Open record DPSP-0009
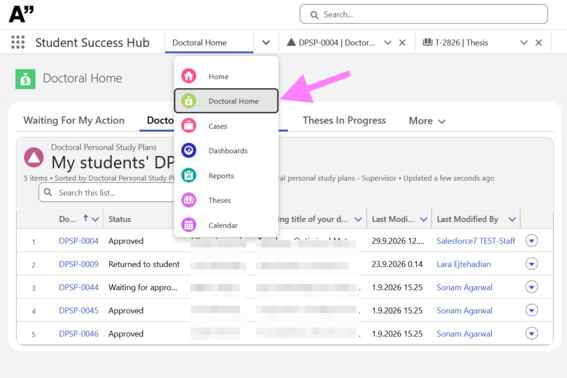Screen dimensions: 567x378 pyautogui.click(x=78, y=264)
